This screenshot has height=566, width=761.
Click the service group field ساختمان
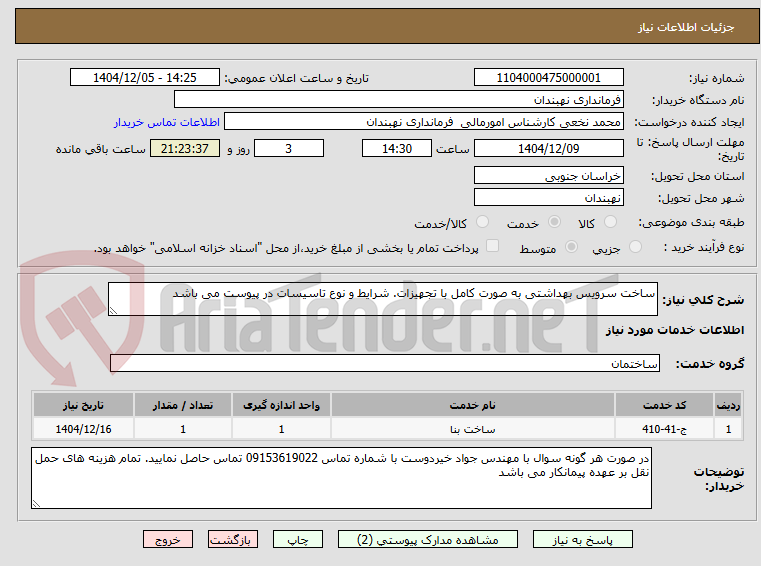384,363
